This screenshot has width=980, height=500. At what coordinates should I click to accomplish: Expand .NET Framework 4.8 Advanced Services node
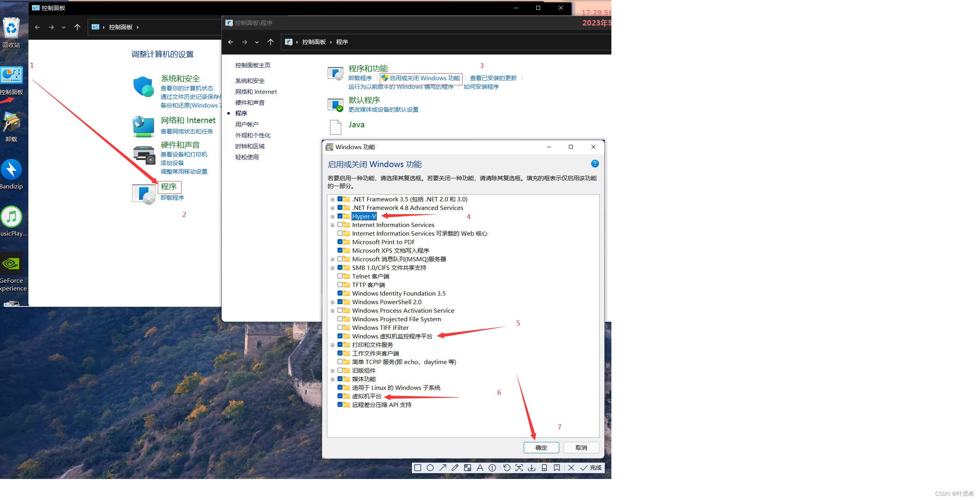click(x=332, y=208)
